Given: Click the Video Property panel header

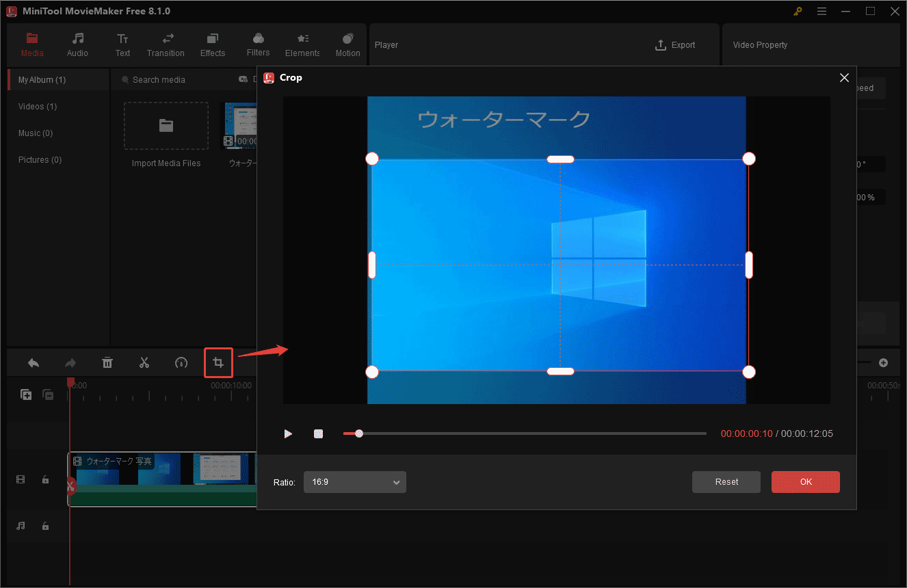Looking at the screenshot, I should pyautogui.click(x=760, y=45).
